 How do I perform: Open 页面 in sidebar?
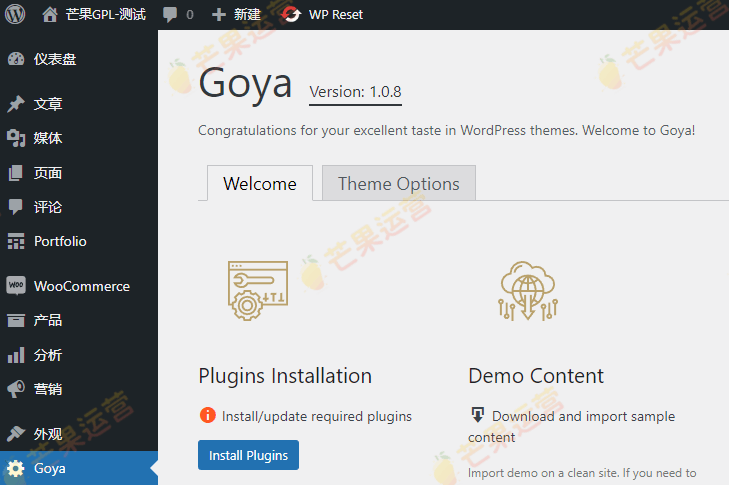(x=48, y=173)
